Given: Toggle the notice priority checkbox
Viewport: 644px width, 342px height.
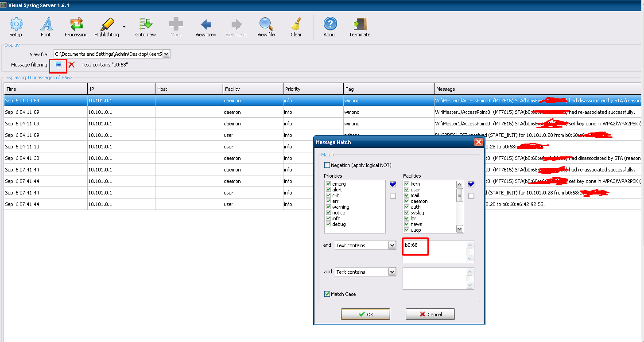Looking at the screenshot, I should point(328,213).
